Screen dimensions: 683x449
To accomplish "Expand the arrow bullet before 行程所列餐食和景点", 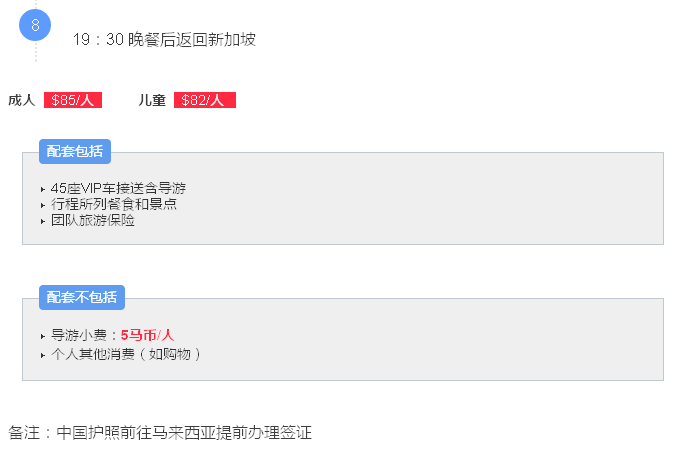I will tap(42, 205).
